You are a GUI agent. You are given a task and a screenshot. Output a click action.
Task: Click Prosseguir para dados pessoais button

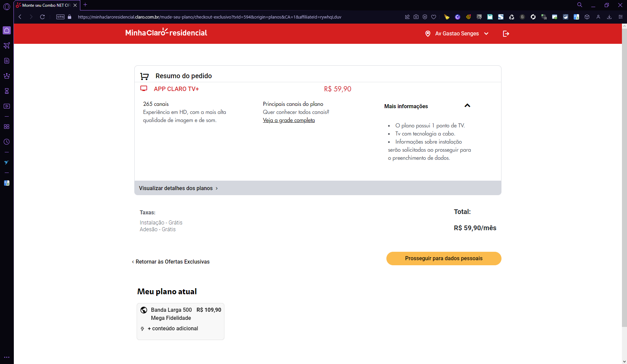point(444,259)
